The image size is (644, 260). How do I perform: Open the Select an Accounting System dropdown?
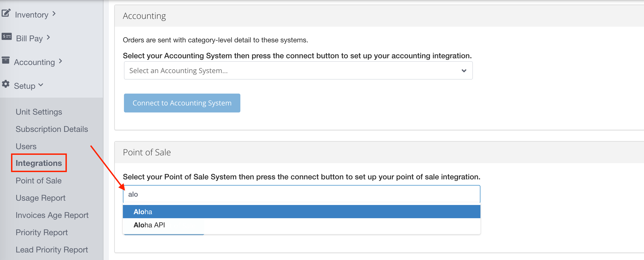pos(298,71)
